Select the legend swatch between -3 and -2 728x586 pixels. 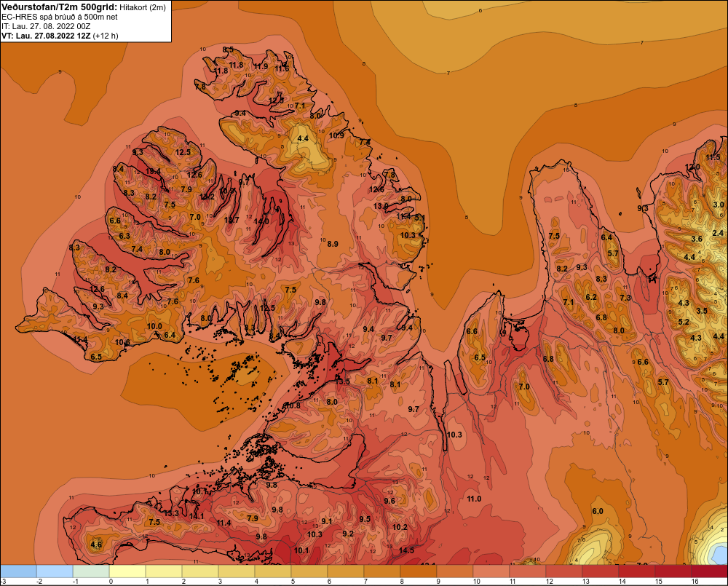coord(19,571)
